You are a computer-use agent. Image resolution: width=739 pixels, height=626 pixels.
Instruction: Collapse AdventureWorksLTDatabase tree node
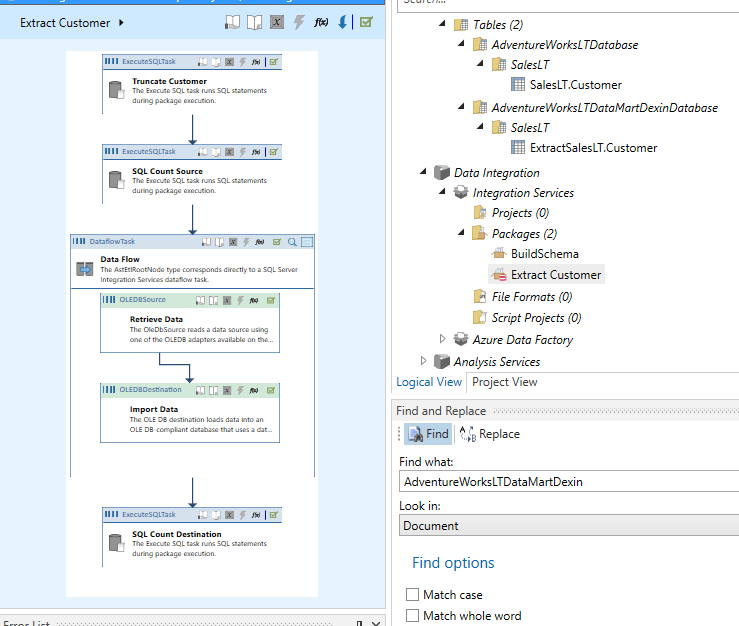(461, 43)
